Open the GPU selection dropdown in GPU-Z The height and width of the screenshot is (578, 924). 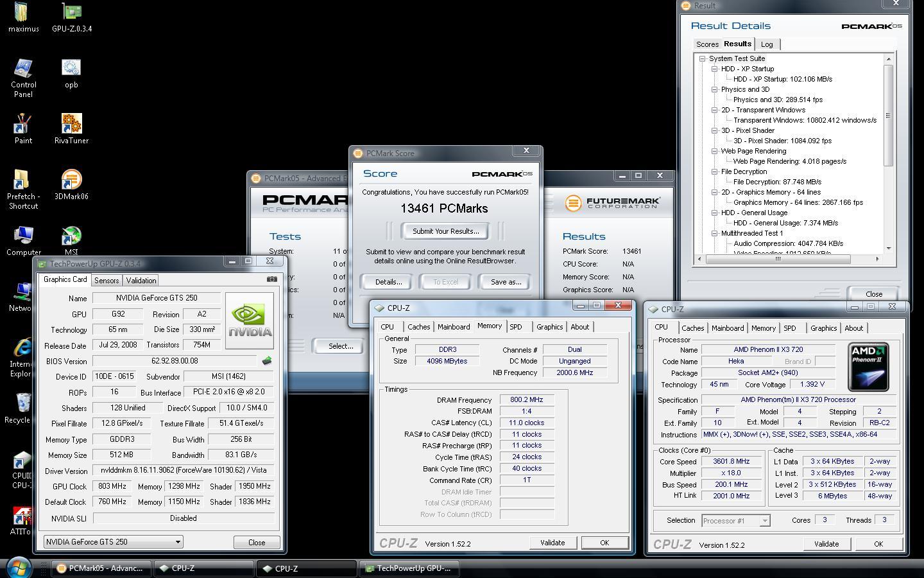click(x=113, y=542)
